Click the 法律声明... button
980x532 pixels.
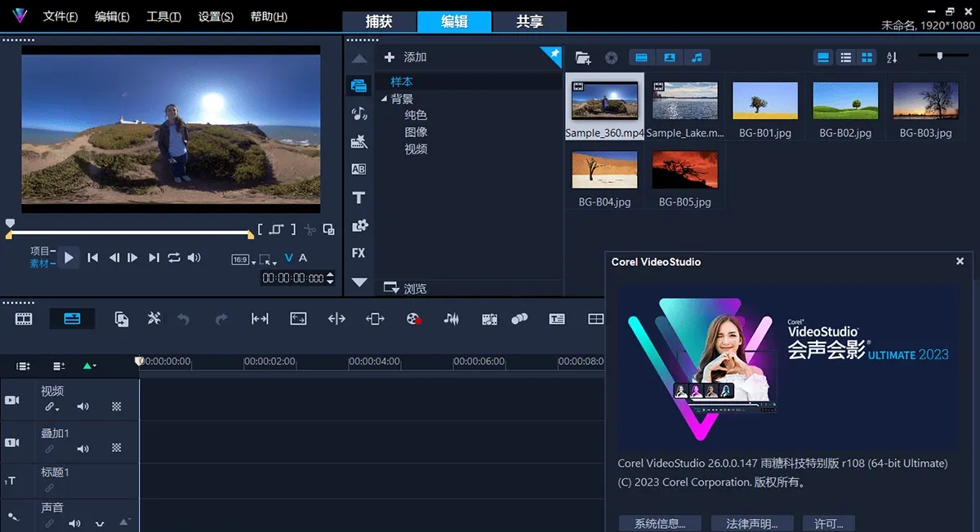[752, 523]
